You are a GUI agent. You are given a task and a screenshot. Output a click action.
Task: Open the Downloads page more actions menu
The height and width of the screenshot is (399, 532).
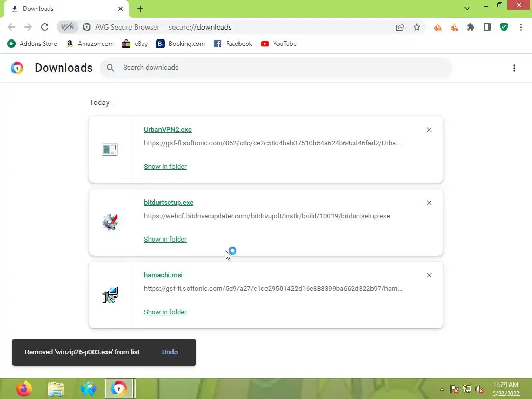point(514,68)
